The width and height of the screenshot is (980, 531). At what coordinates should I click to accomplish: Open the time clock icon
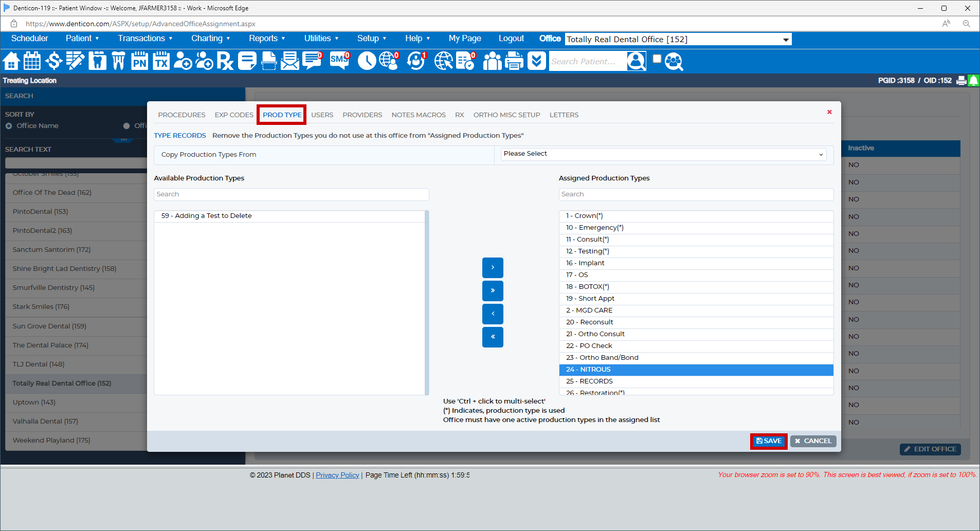(x=367, y=61)
